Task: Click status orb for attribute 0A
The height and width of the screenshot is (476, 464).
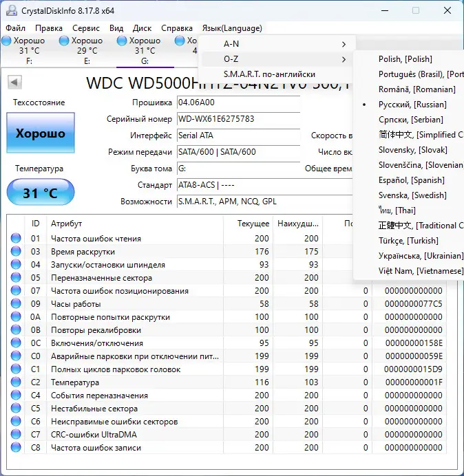Action: click(x=16, y=316)
